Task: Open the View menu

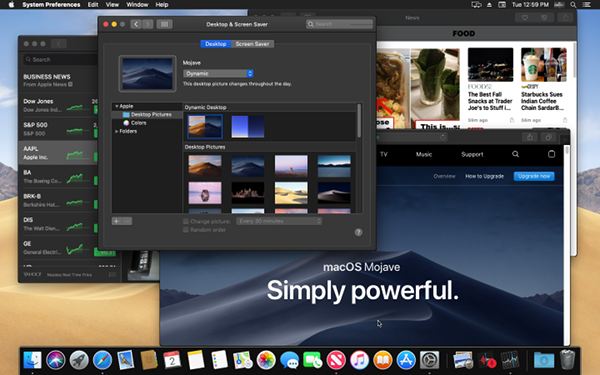Action: (x=112, y=5)
